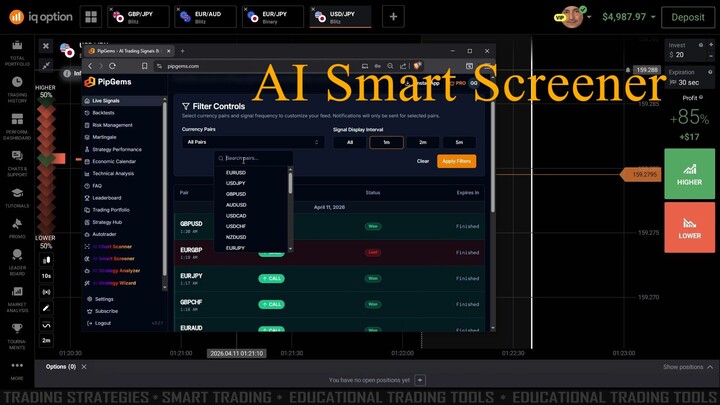Open Tutorials in IQ Option sidebar

17,198
